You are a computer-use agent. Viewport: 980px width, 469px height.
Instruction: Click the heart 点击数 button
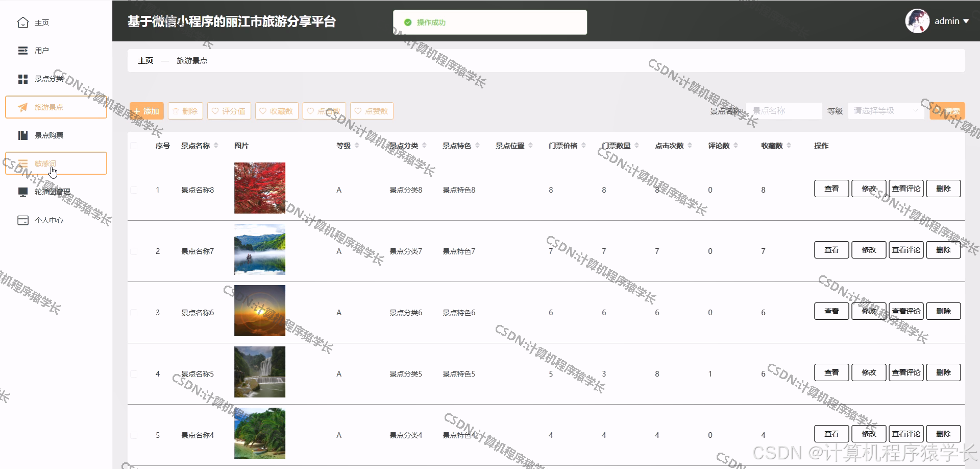[324, 111]
